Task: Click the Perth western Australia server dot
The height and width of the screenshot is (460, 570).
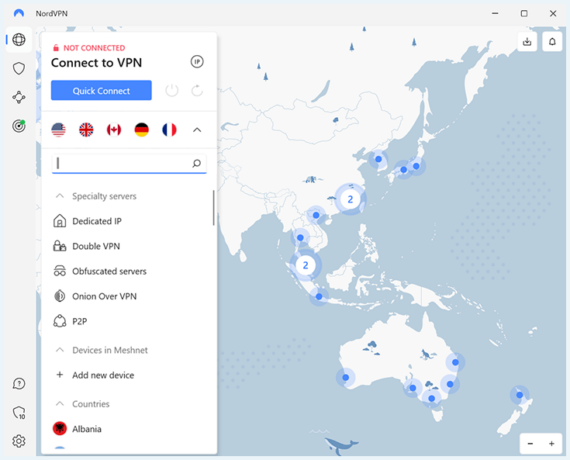Action: coord(346,377)
